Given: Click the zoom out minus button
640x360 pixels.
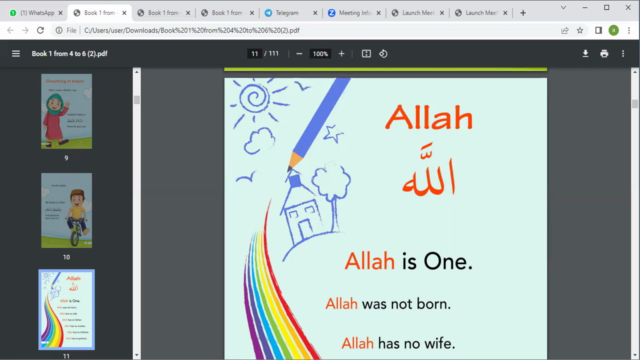Looking at the screenshot, I should pyautogui.click(x=299, y=53).
